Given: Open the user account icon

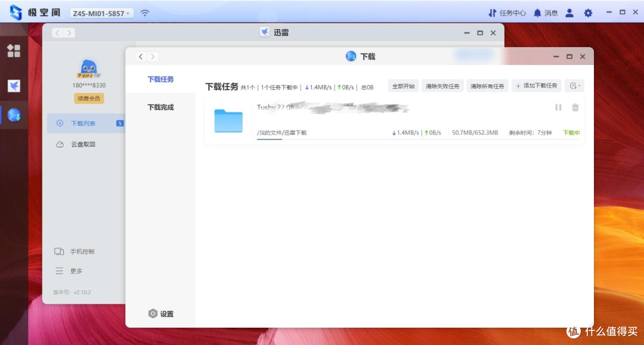Looking at the screenshot, I should (x=569, y=13).
